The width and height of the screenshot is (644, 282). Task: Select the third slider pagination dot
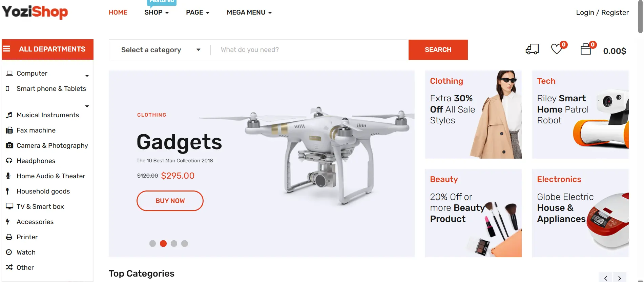(174, 243)
